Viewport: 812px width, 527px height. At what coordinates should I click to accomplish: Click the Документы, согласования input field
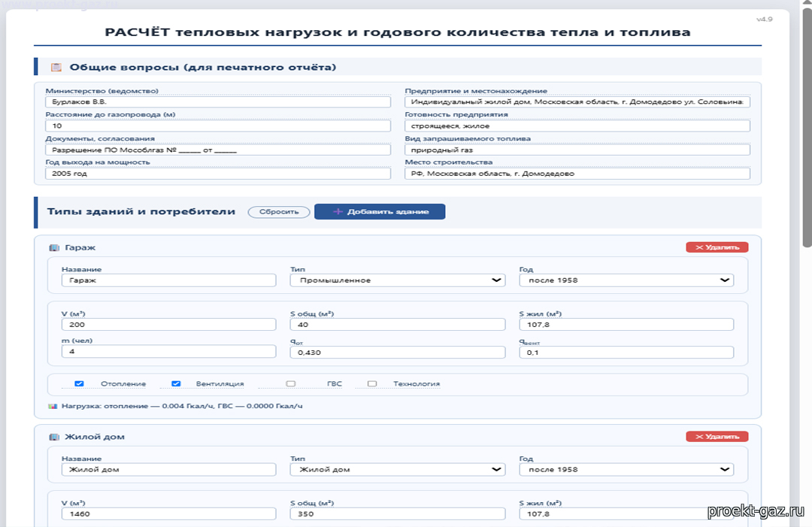pos(218,150)
